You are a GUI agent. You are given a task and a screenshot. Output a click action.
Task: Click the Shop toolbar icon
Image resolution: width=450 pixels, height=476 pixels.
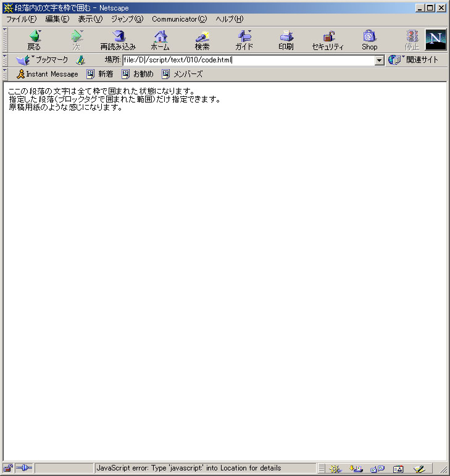[x=369, y=40]
